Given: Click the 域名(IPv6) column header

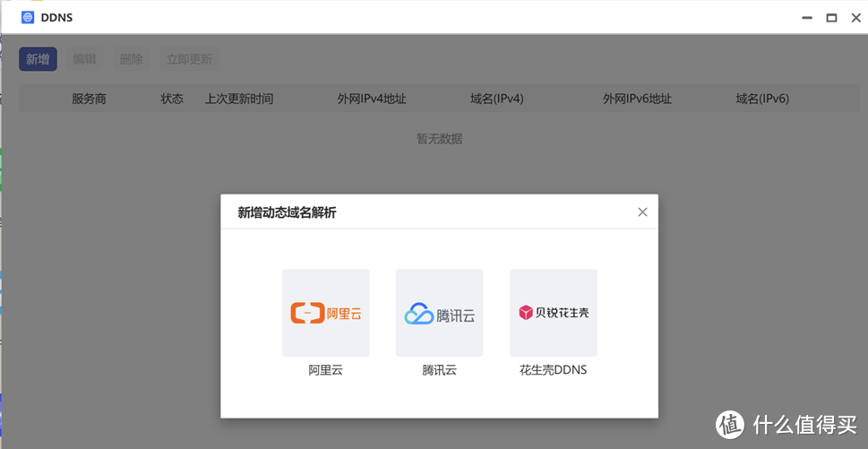Looking at the screenshot, I should pyautogui.click(x=762, y=99).
